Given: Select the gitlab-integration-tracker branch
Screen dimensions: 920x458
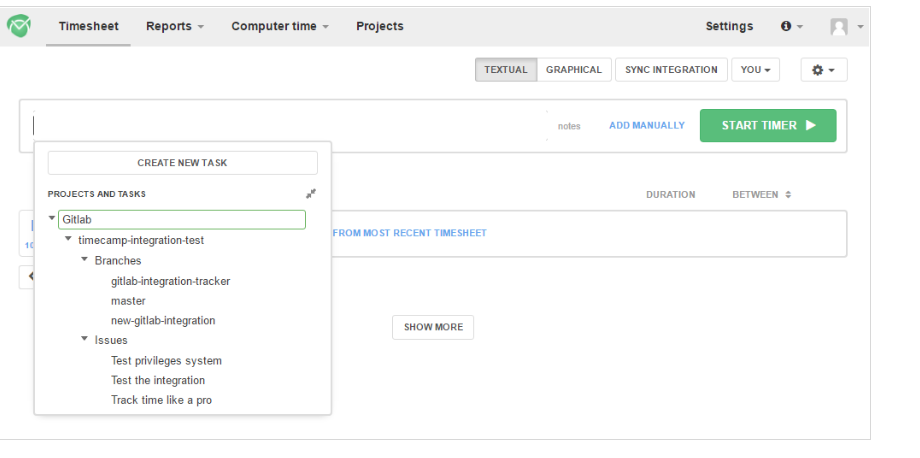Looking at the screenshot, I should (x=171, y=281).
